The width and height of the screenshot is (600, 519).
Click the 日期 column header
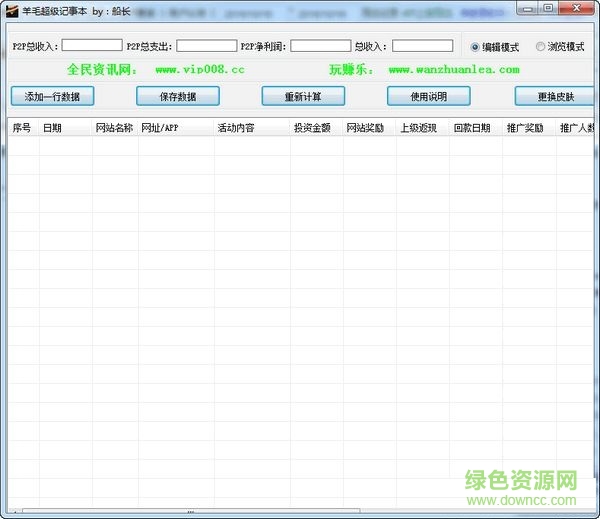pos(65,127)
